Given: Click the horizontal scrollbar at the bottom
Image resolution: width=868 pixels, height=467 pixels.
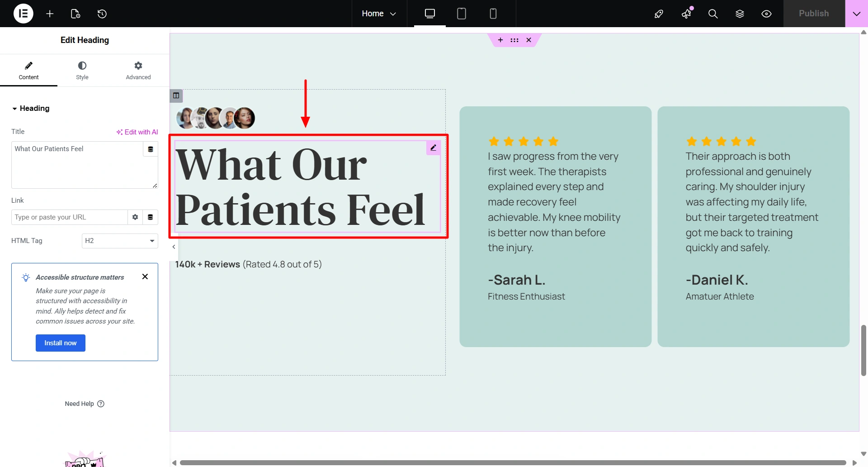Looking at the screenshot, I should tap(513, 462).
